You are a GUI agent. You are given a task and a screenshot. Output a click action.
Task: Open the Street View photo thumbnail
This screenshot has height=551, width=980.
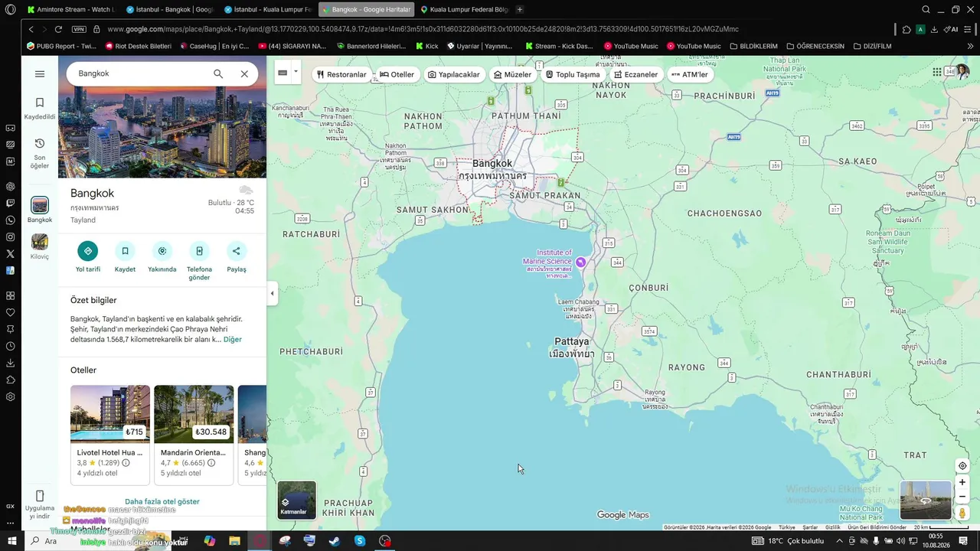point(926,500)
